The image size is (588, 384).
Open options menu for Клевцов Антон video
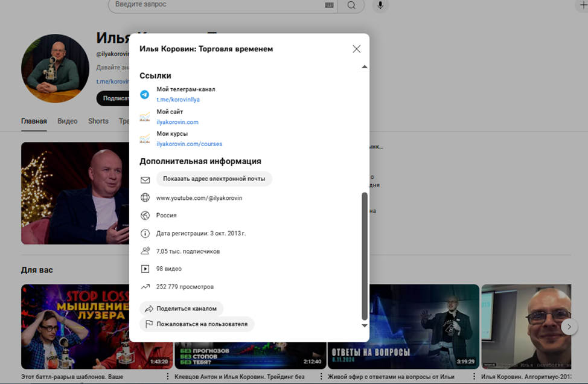[x=321, y=377]
